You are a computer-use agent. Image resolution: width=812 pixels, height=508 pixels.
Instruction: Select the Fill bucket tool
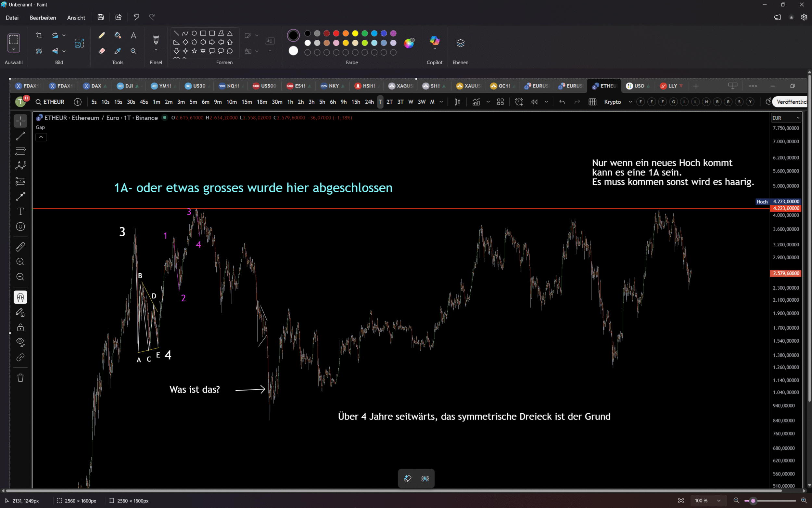click(118, 35)
